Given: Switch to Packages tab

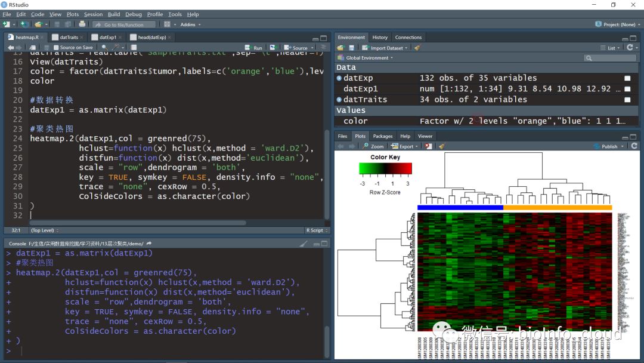Looking at the screenshot, I should (x=383, y=136).
